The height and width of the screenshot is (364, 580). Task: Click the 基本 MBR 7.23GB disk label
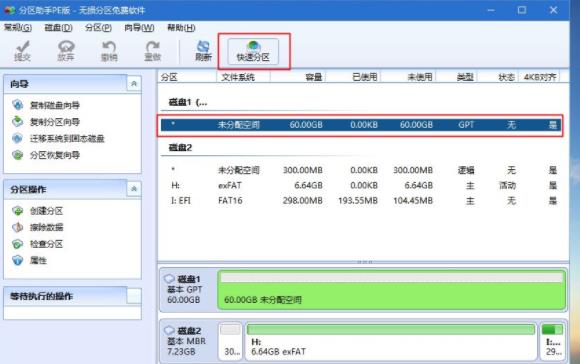[186, 346]
